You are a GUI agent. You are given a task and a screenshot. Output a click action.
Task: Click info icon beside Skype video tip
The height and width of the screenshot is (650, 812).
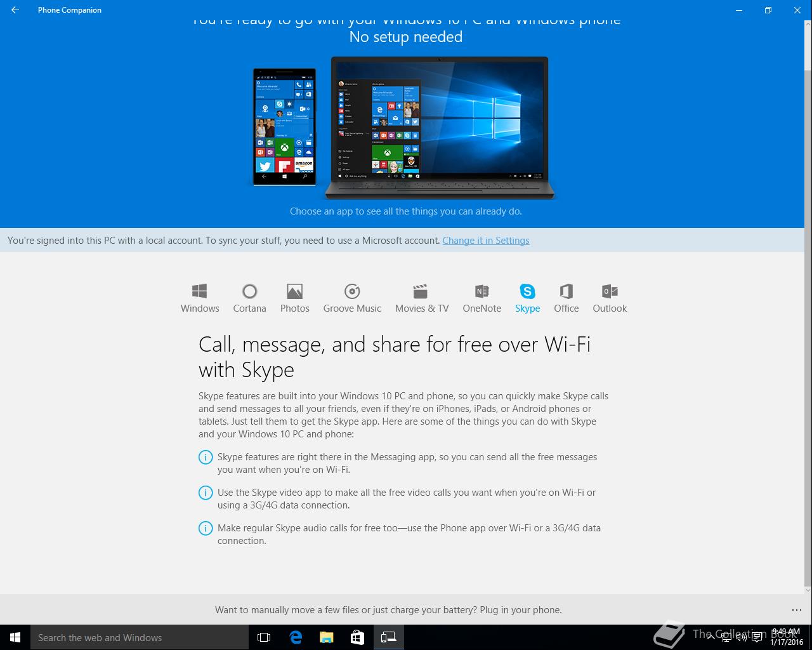[x=206, y=493]
